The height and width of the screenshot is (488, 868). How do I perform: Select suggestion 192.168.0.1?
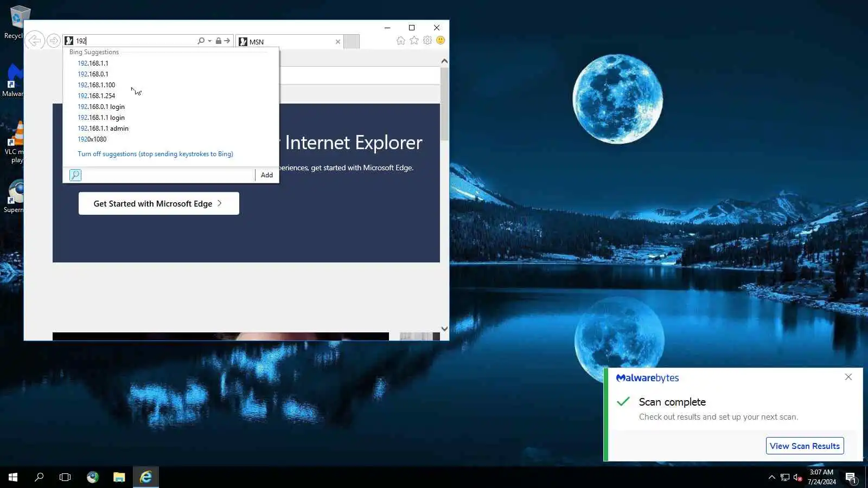pyautogui.click(x=93, y=74)
